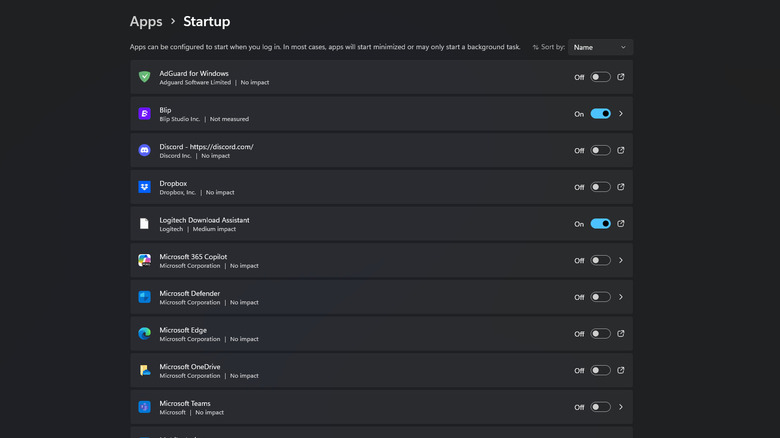Enable Microsoft Edge startup toggle

click(600, 334)
